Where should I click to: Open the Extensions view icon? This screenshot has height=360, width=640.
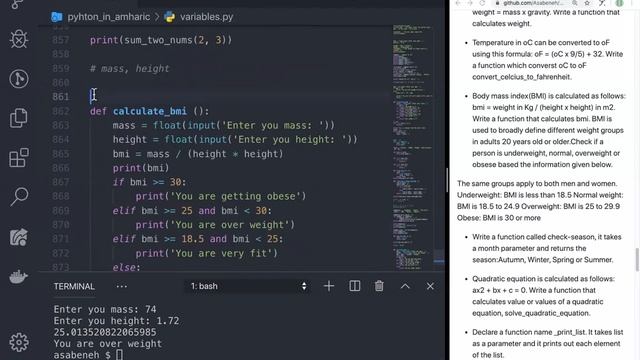tap(19, 158)
